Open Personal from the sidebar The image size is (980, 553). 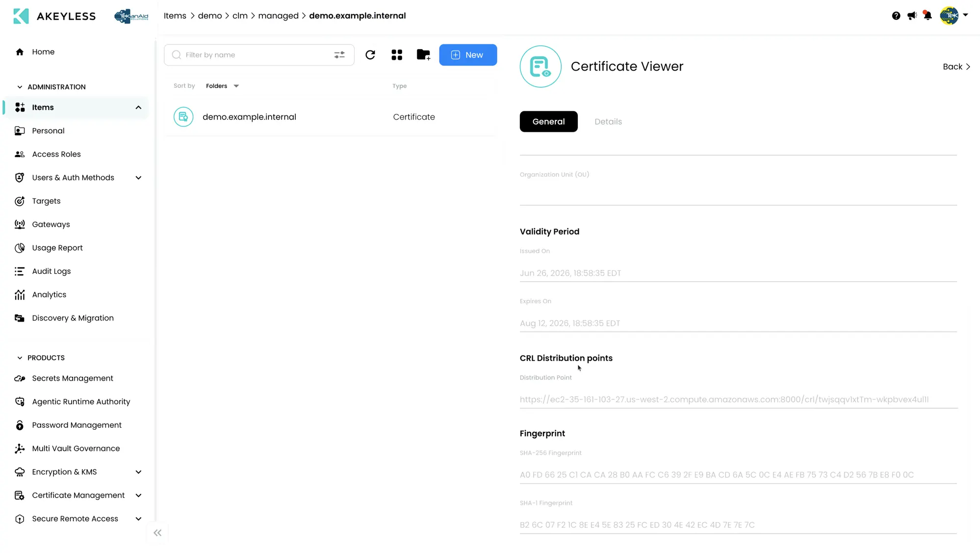48,131
